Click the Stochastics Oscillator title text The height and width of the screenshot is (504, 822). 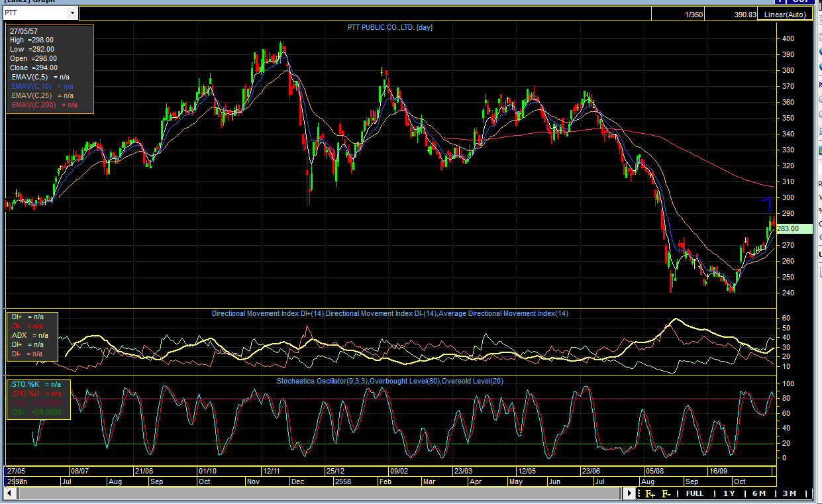(390, 381)
